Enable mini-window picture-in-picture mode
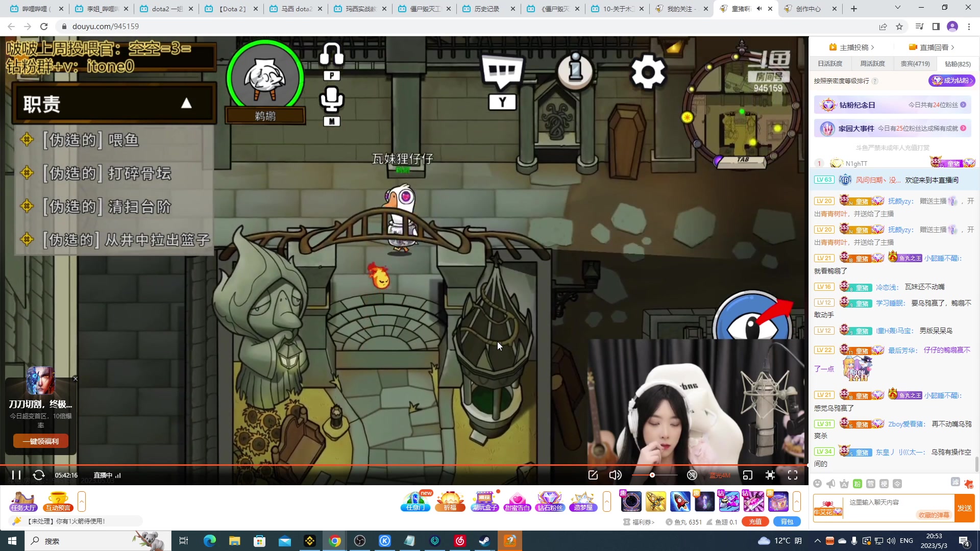The width and height of the screenshot is (980, 551). (748, 475)
